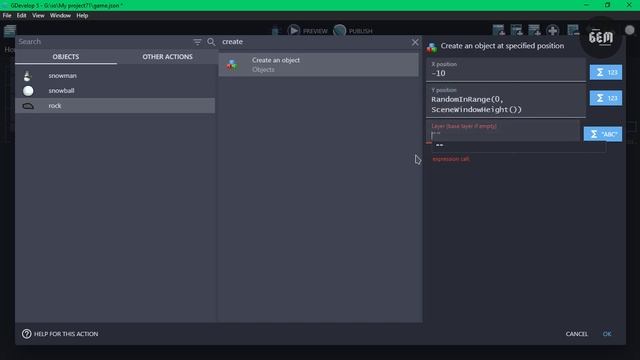Edit the X position field
The image size is (640, 360).
point(506,70)
